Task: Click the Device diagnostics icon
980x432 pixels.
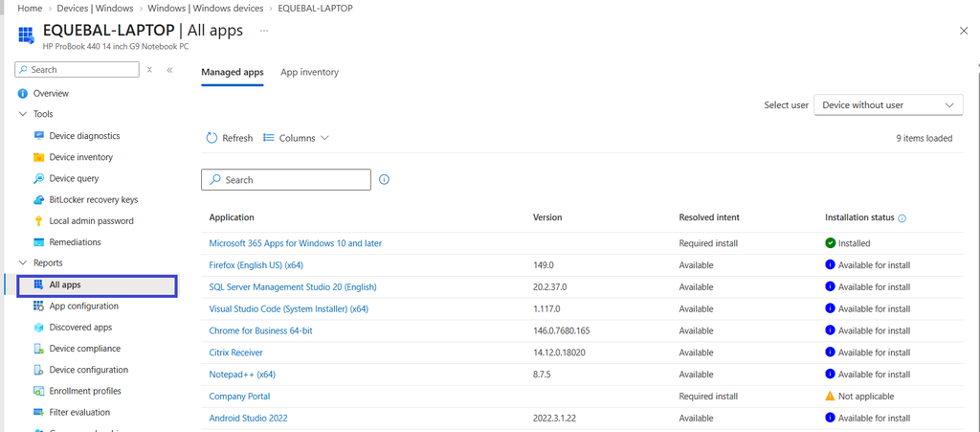Action: coord(38,136)
